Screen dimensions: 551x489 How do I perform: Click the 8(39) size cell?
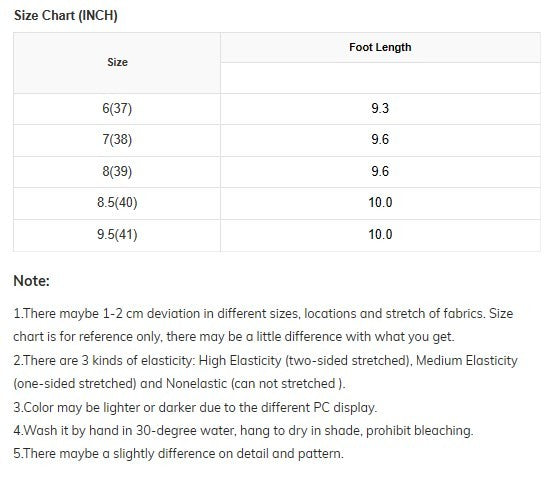[117, 172]
